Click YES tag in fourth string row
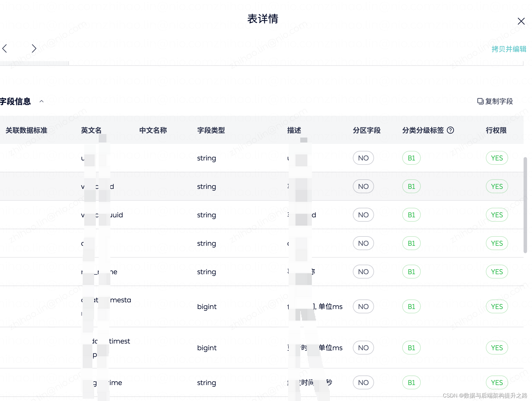 pos(497,243)
